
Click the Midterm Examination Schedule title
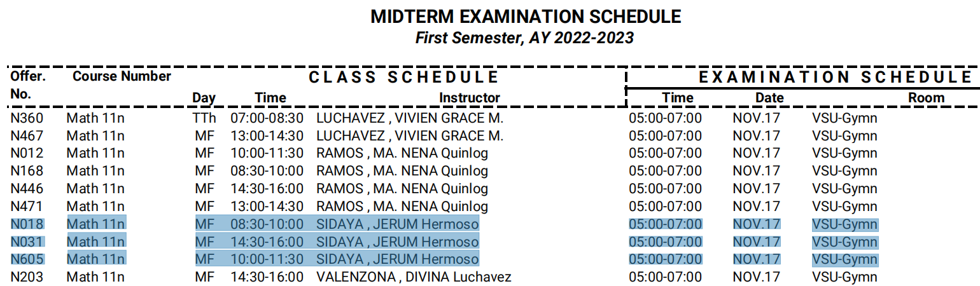[526, 17]
